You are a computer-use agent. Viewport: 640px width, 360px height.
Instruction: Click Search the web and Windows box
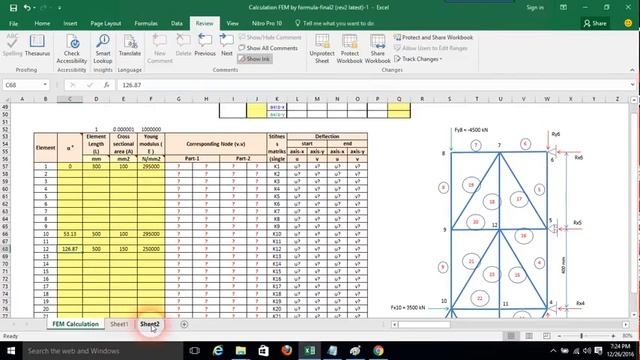coord(102,351)
